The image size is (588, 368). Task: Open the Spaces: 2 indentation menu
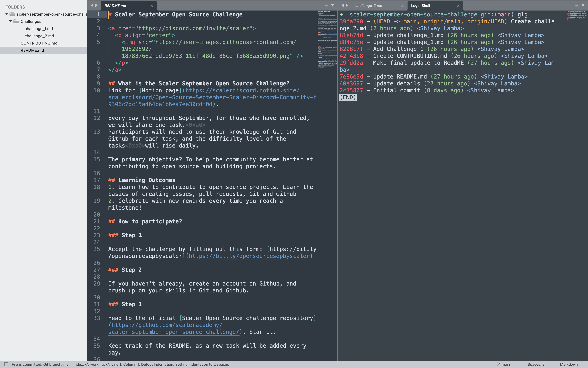[x=536, y=364]
